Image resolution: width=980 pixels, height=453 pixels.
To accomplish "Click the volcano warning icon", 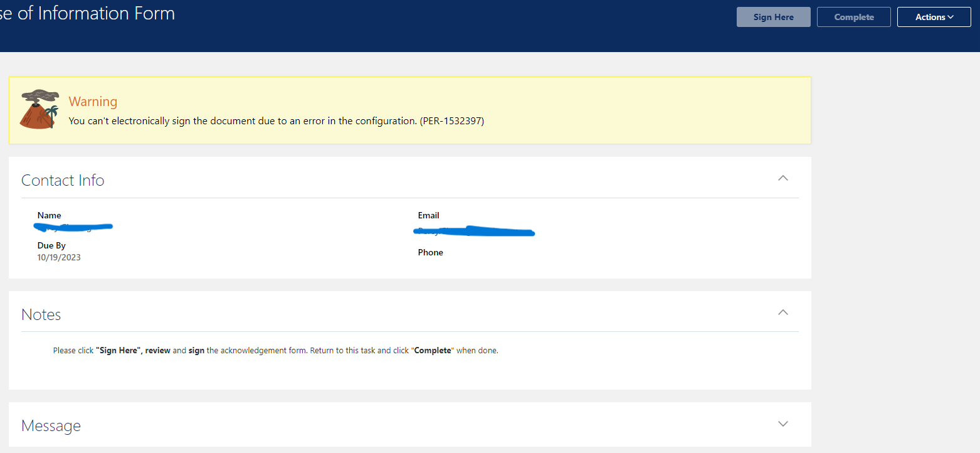I will click(40, 109).
